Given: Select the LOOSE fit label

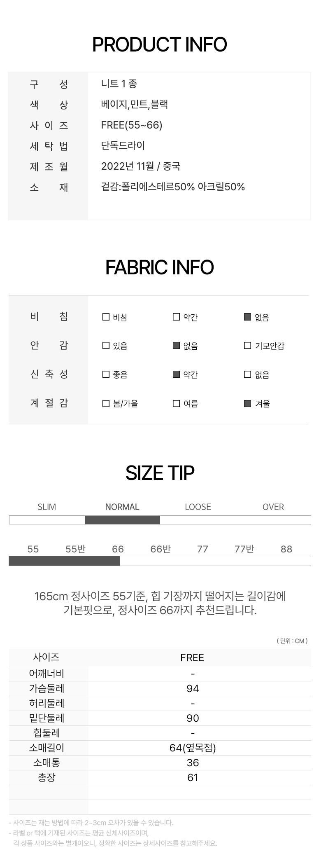Looking at the screenshot, I should (x=198, y=507).
